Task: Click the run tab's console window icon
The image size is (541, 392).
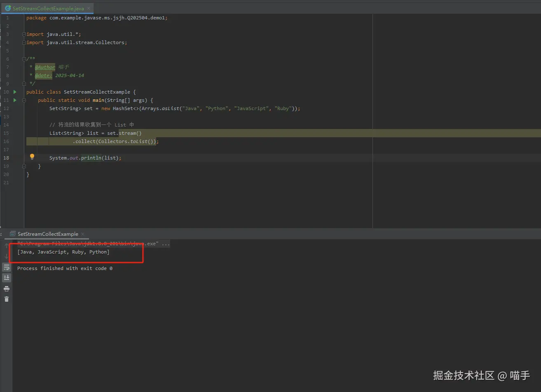Action: (13, 234)
